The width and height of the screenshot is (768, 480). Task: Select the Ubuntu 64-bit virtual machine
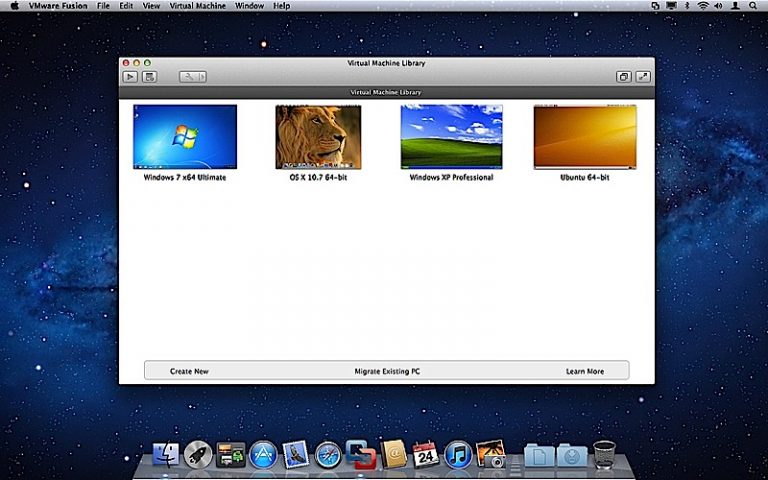585,137
